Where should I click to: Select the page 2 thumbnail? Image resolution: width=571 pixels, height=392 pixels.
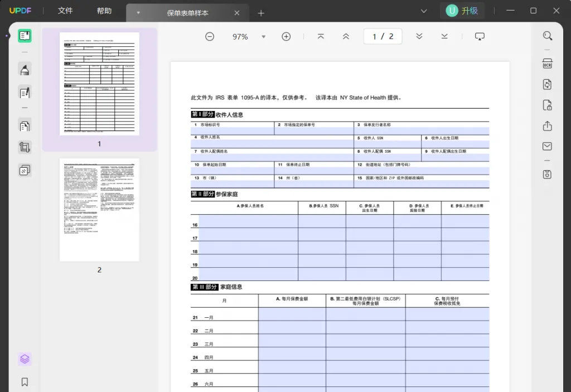click(99, 210)
